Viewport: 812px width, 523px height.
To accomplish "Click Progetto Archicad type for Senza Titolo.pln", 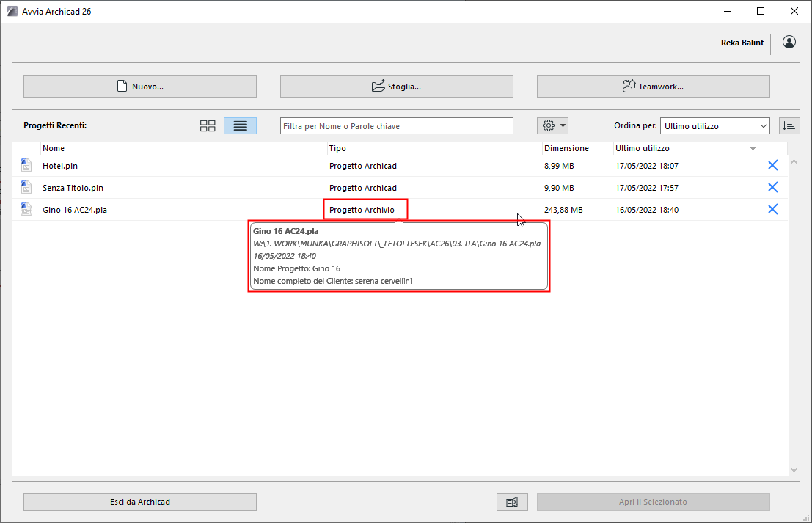I will click(x=362, y=188).
